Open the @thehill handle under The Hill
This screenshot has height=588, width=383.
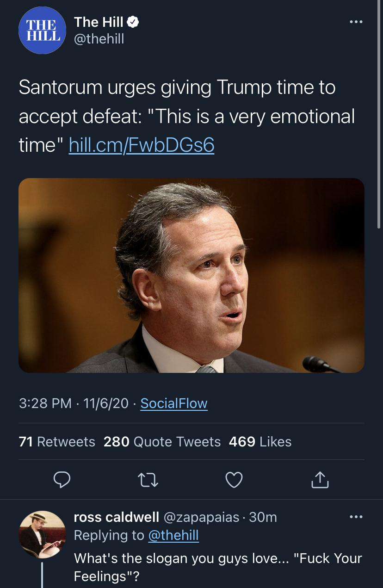(99, 39)
